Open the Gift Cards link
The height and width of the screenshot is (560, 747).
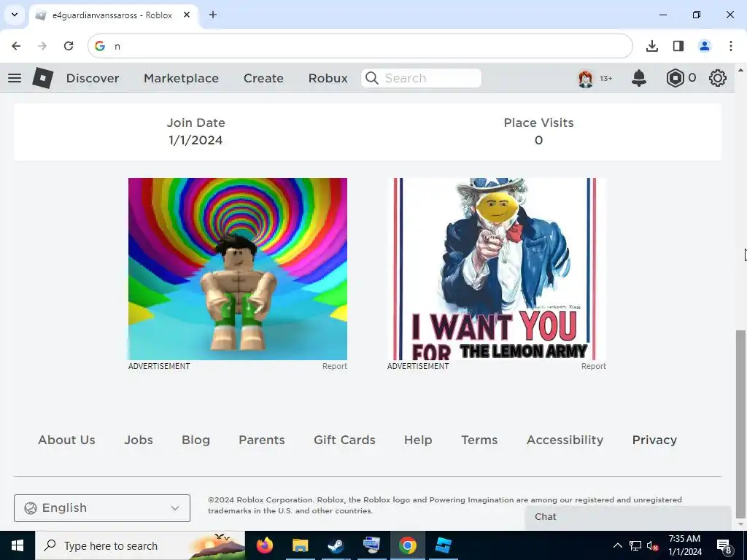tap(344, 440)
